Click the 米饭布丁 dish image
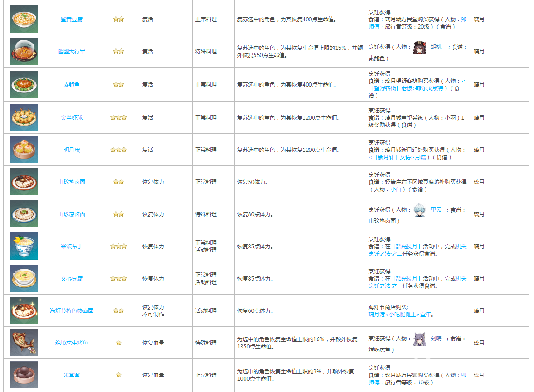The height and width of the screenshot is (392, 534). coord(24,246)
